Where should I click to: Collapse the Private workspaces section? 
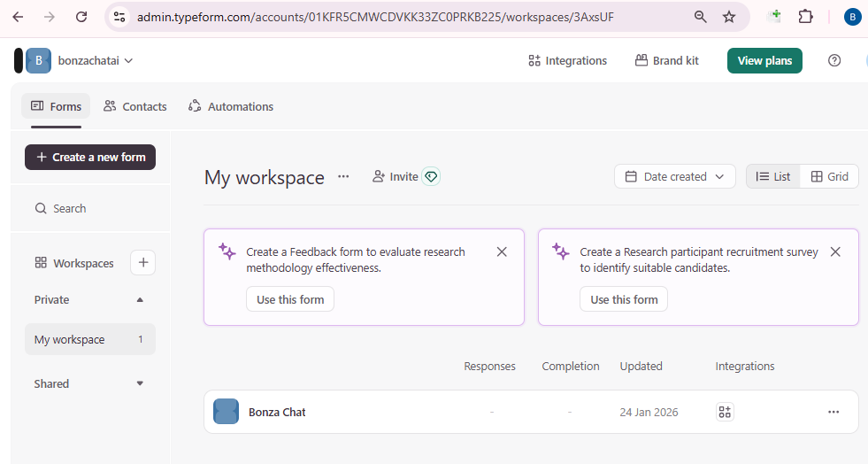pos(140,300)
